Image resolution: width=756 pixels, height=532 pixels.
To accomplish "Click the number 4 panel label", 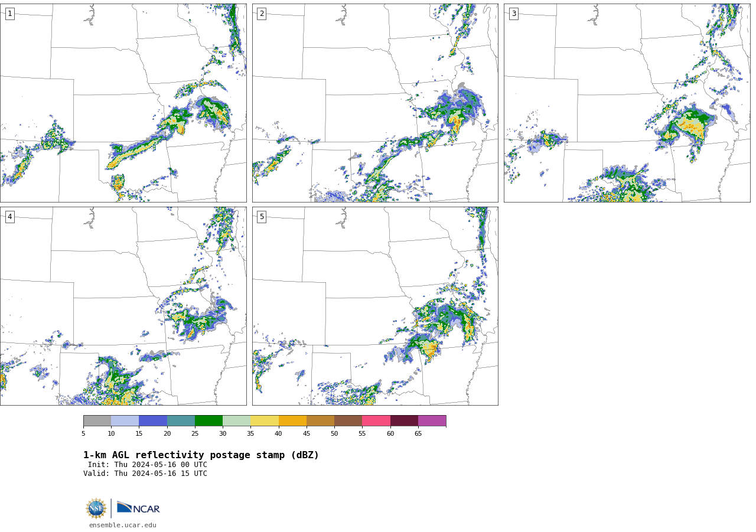I will 9,217.
